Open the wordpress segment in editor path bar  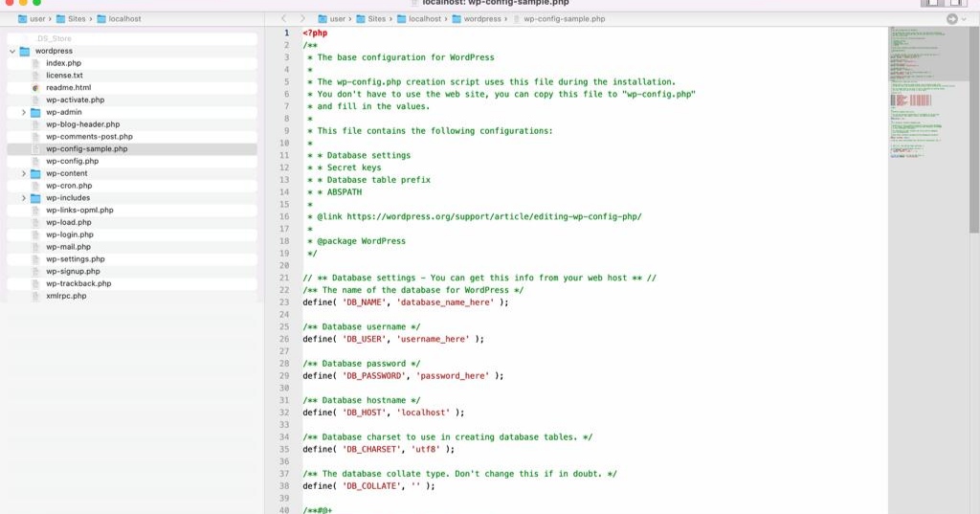pyautogui.click(x=477, y=19)
